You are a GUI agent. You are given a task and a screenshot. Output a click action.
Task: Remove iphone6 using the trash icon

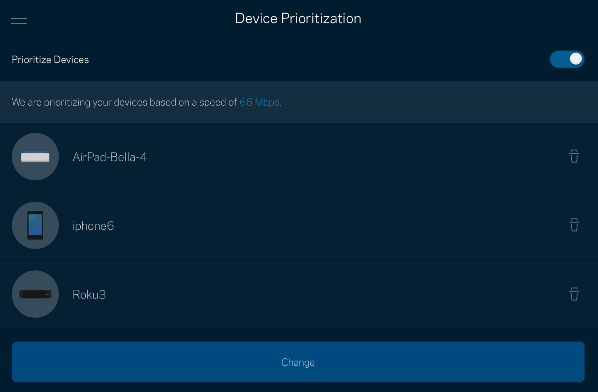coord(574,225)
